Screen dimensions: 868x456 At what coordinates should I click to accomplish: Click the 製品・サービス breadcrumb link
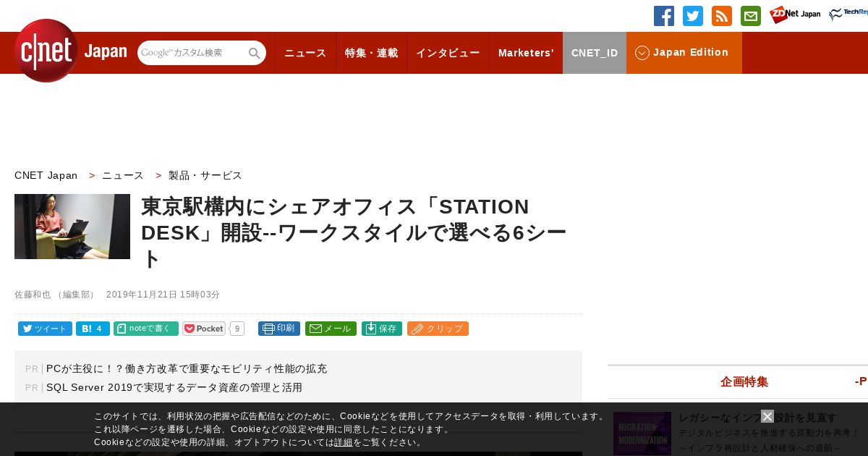(205, 175)
